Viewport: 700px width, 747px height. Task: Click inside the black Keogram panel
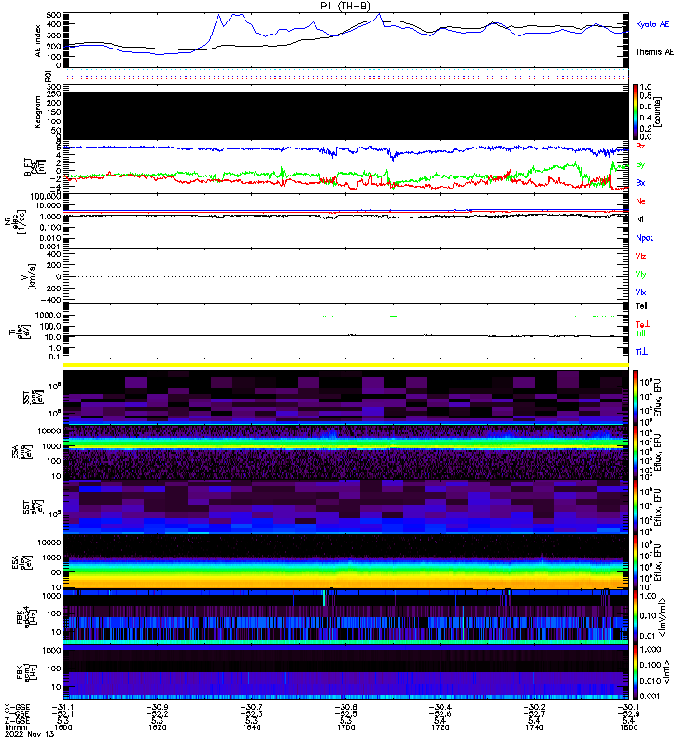345,116
